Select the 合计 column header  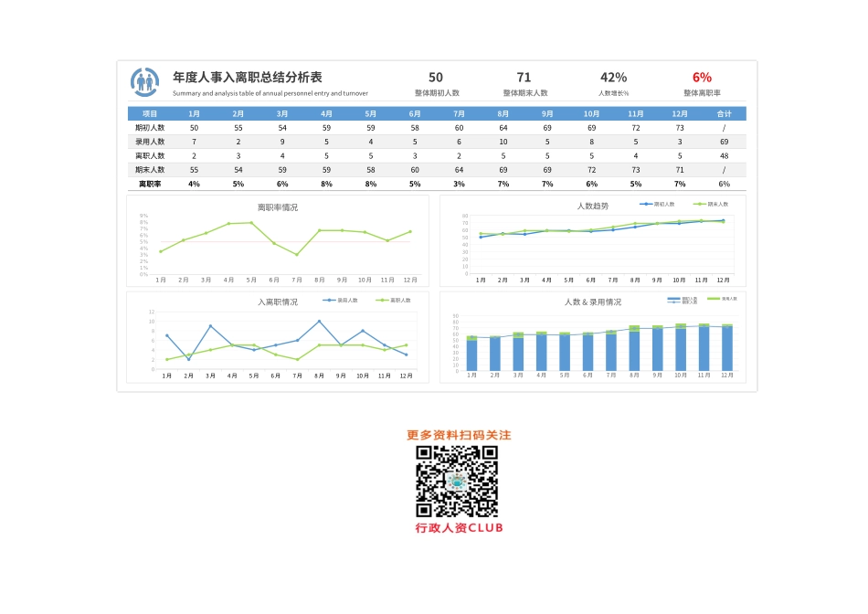tap(724, 113)
